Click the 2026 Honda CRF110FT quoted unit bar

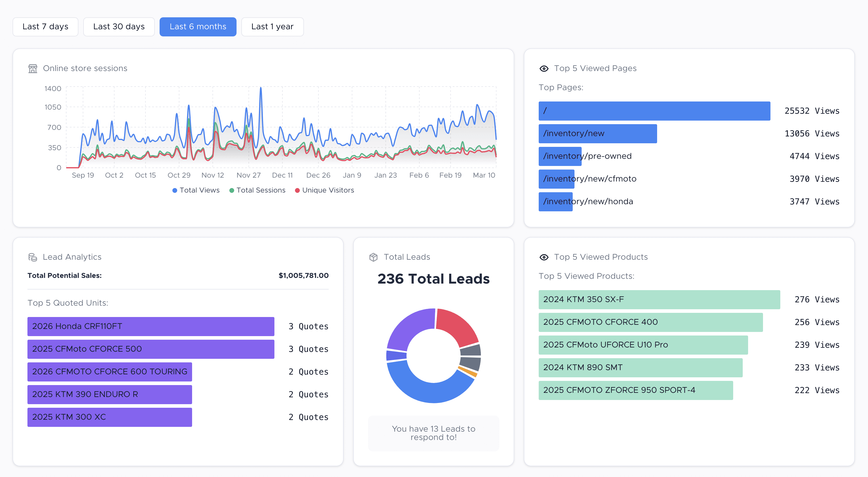pyautogui.click(x=151, y=326)
